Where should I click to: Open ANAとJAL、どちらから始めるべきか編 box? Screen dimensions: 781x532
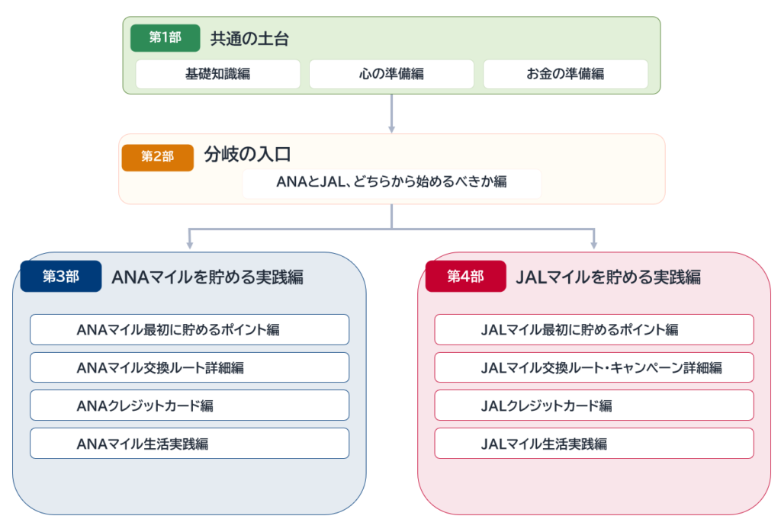391,183
